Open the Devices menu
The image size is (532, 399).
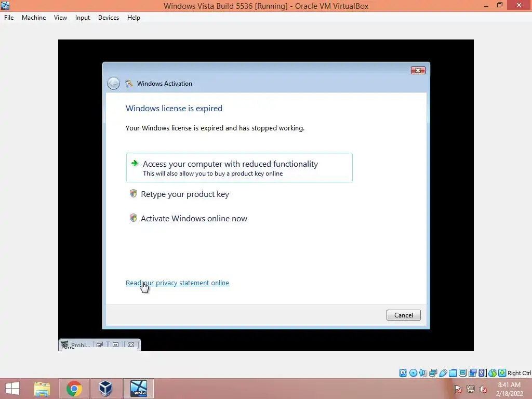click(109, 18)
